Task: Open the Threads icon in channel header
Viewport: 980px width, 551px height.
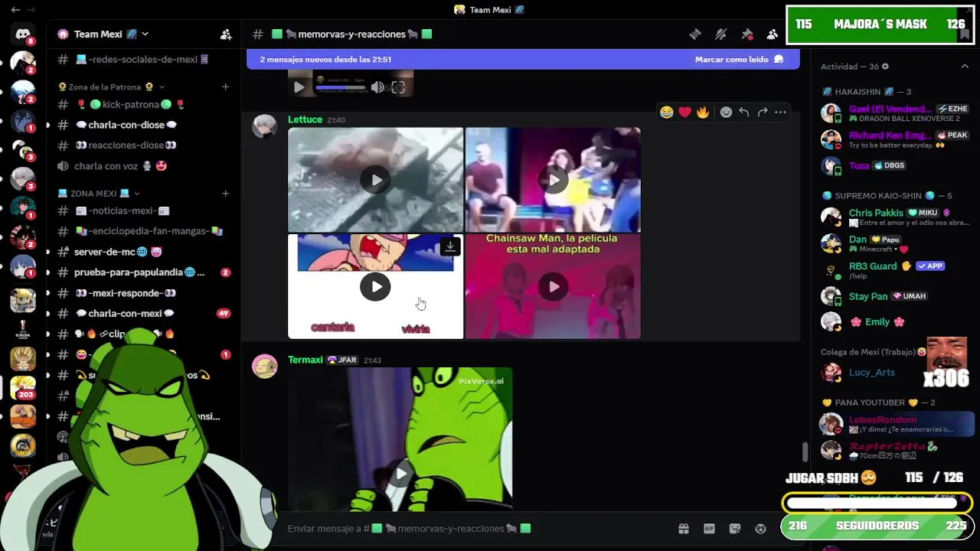Action: 695,34
